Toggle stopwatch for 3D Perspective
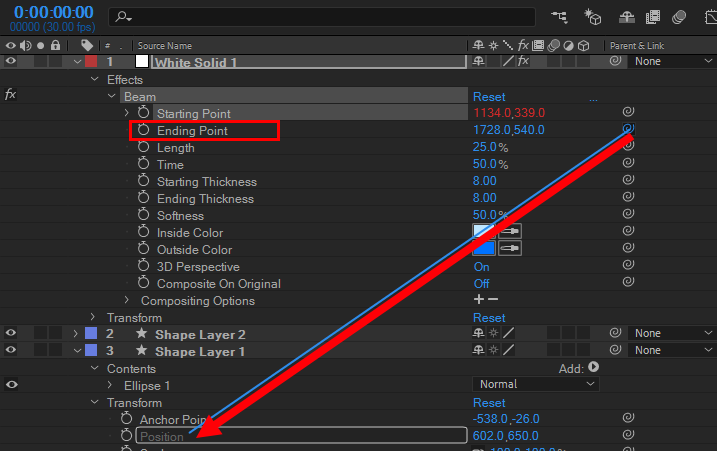The height and width of the screenshot is (451, 717). point(143,266)
